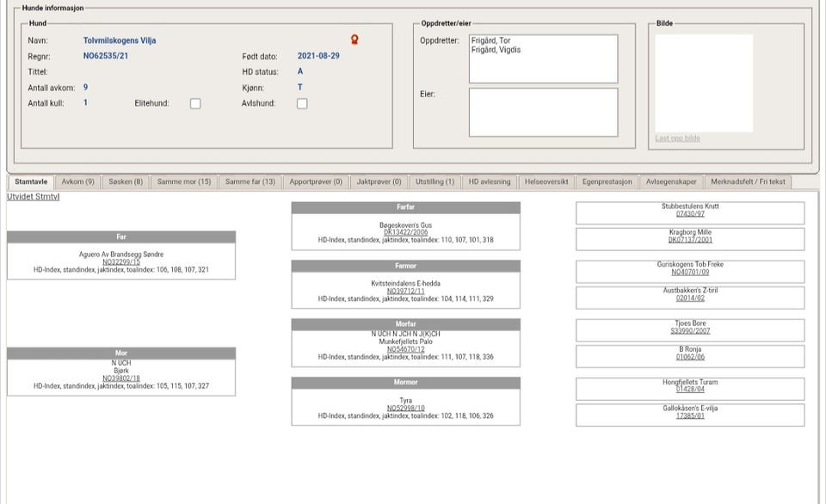Screen dimensions: 826x504
Task: Toggle the Avlshund checkbox
Action: click(302, 104)
